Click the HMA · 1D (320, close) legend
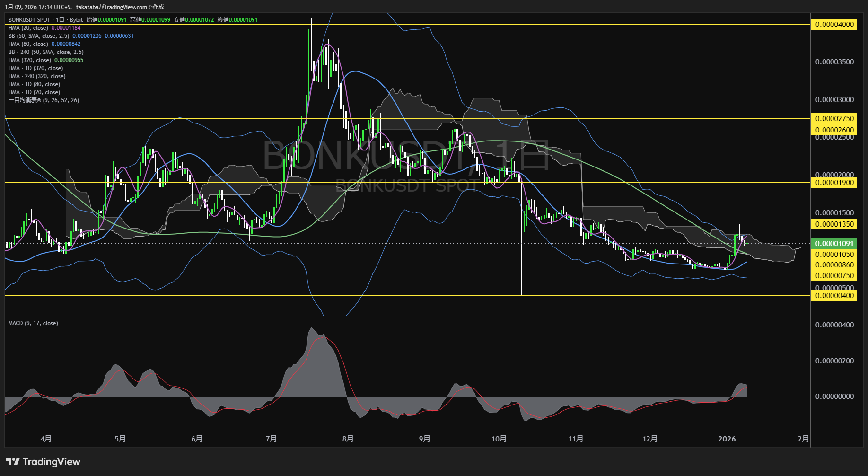The height and width of the screenshot is (476, 868). point(35,68)
